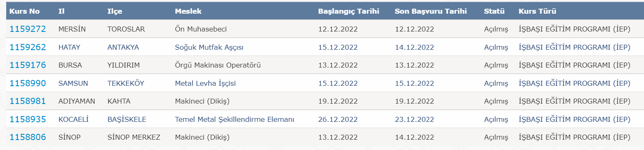Select the Metal Levha İşçisi profession cell
The height and width of the screenshot is (150, 644).
click(205, 84)
